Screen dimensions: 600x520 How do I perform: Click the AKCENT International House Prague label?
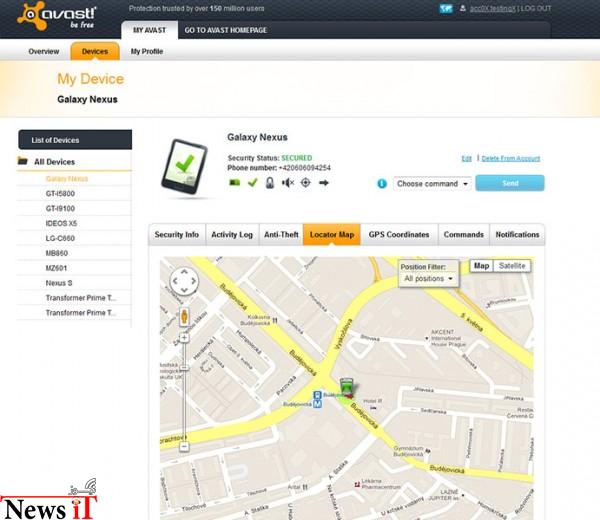tap(448, 338)
